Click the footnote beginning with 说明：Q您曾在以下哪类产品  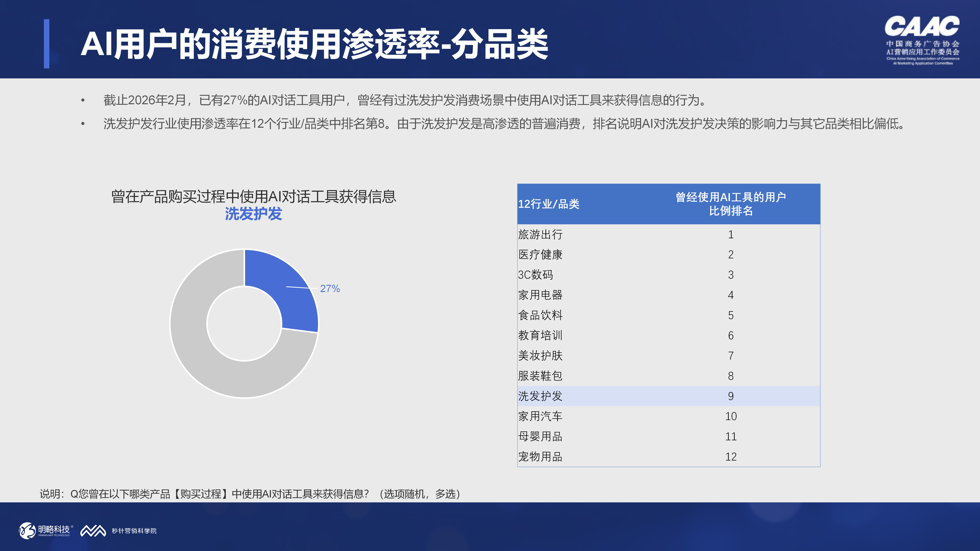pyautogui.click(x=250, y=494)
